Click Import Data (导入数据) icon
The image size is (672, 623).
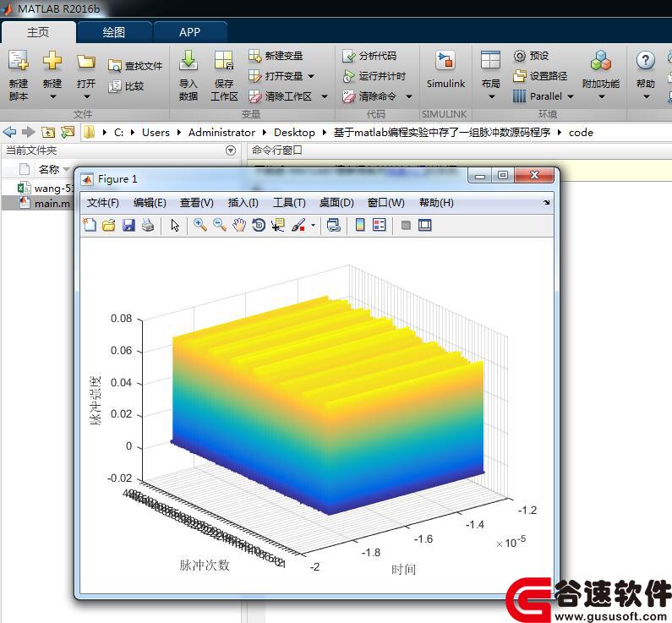(188, 60)
